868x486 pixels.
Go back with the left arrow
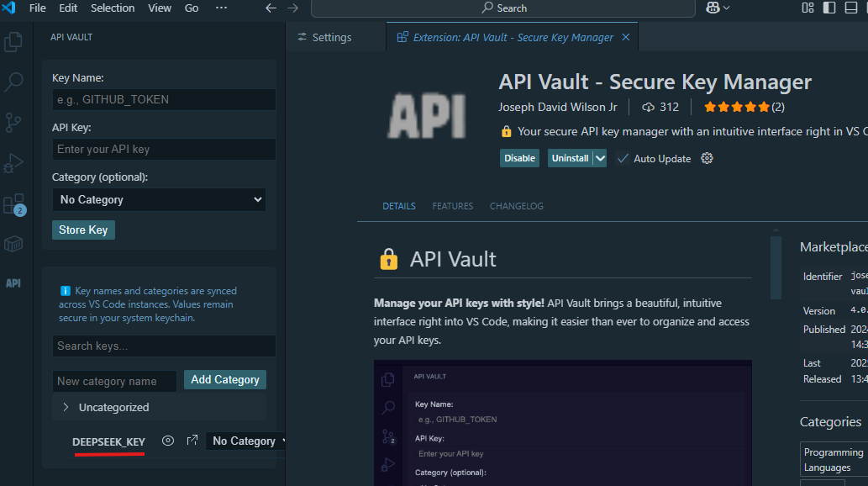[271, 8]
